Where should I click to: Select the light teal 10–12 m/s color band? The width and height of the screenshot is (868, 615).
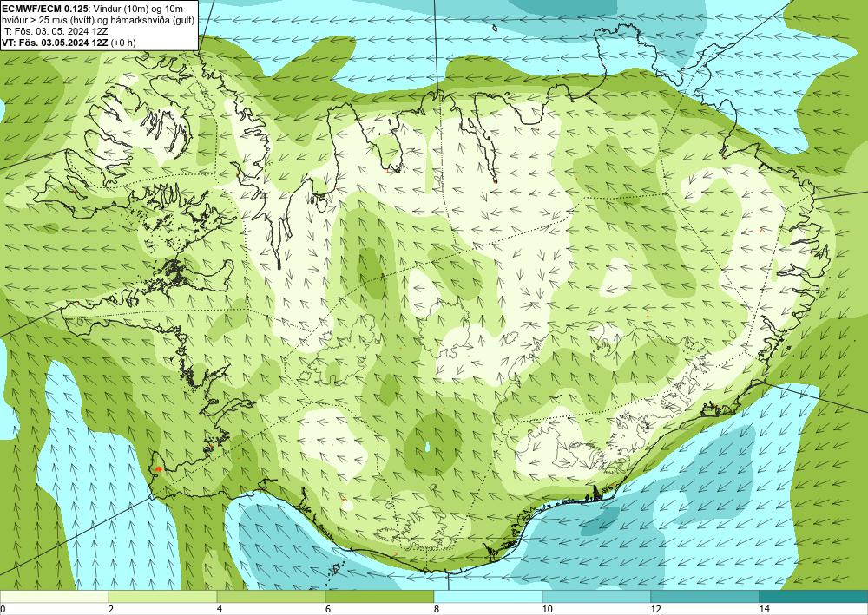pos(597,597)
